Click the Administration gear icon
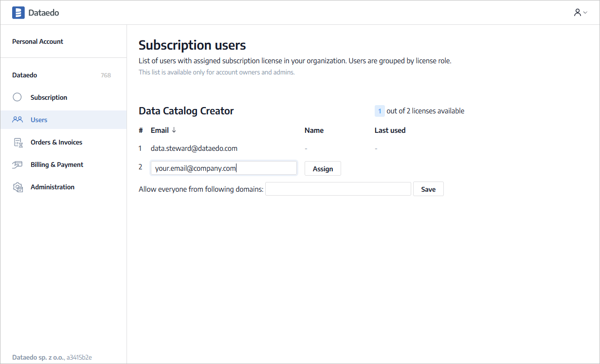Screen dimensions: 600x364 18,187
